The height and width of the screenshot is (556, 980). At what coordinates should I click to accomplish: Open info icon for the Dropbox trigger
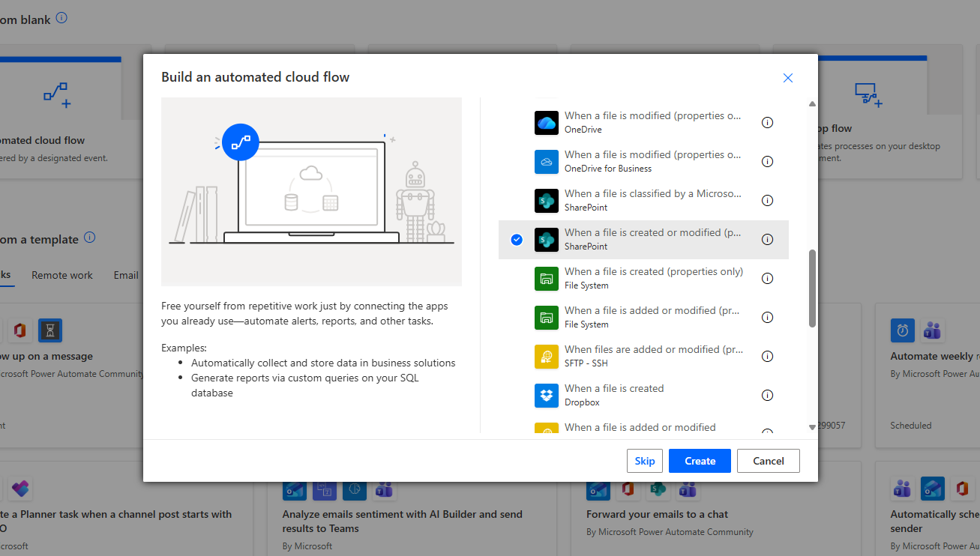(767, 396)
